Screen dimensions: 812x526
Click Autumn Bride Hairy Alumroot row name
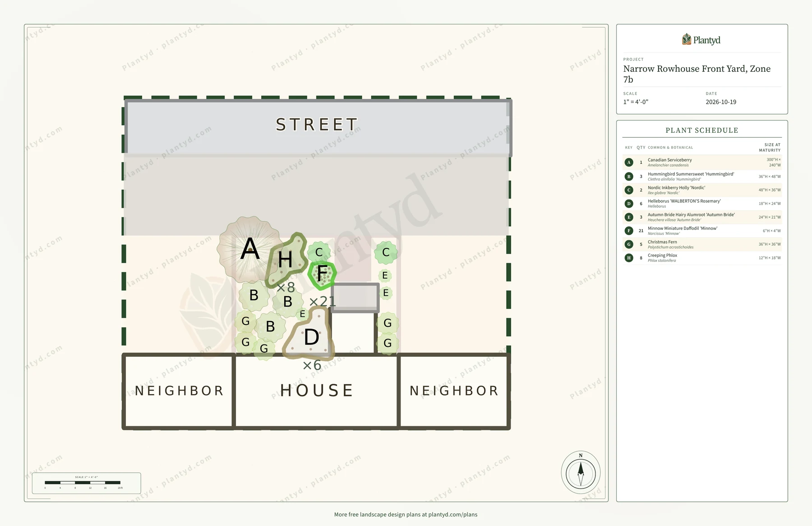[691, 214]
